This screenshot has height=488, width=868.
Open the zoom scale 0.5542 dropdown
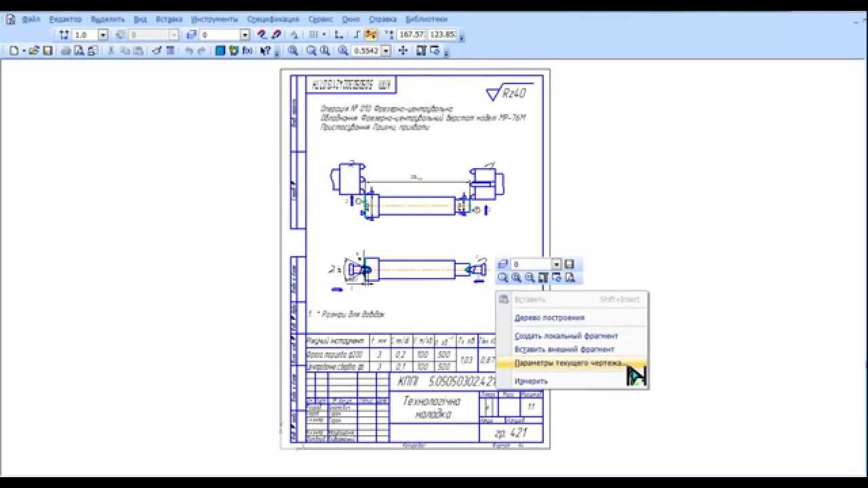coord(387,50)
